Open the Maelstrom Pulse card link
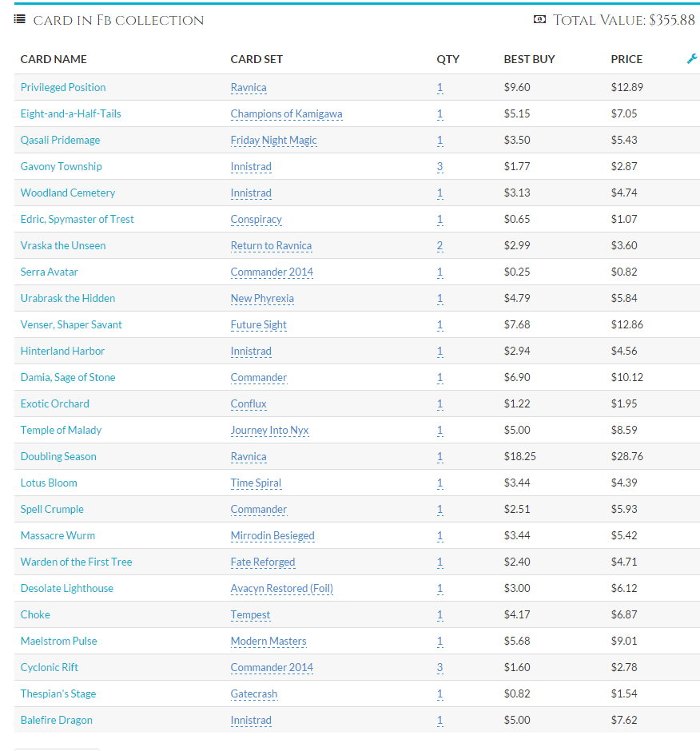The width and height of the screenshot is (700, 751). pyautogui.click(x=58, y=641)
